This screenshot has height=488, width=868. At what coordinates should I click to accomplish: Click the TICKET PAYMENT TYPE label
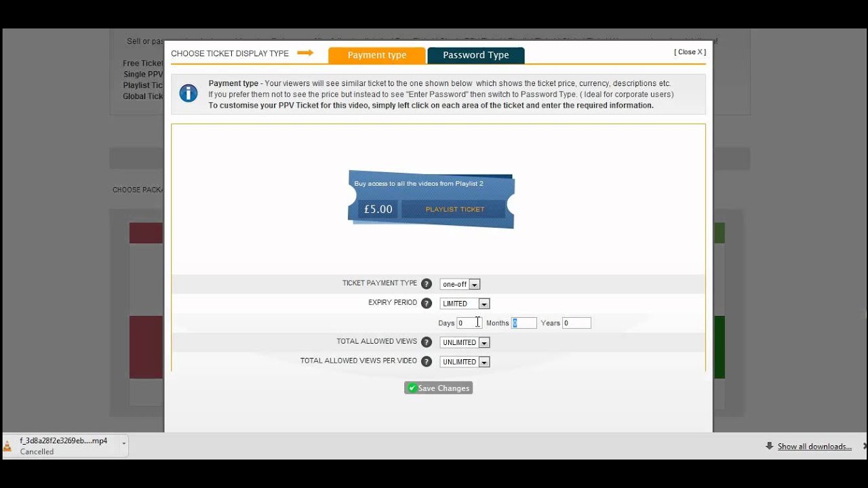tap(380, 283)
